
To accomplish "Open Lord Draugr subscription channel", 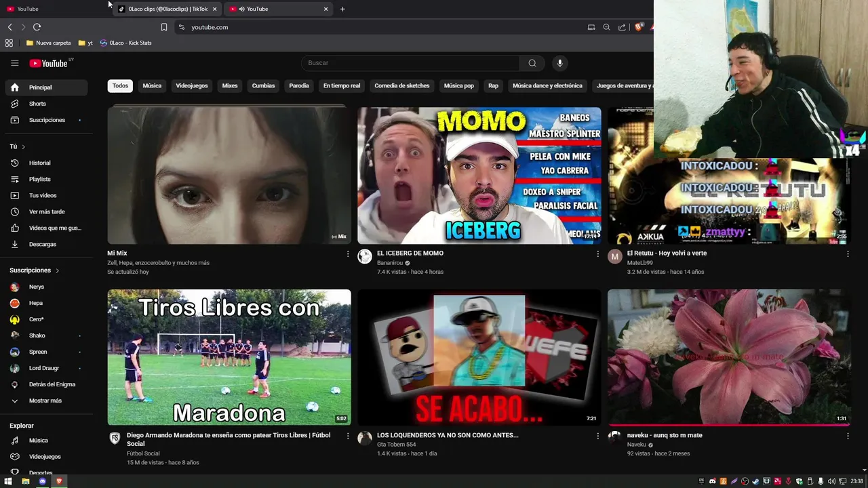I will [46, 368].
